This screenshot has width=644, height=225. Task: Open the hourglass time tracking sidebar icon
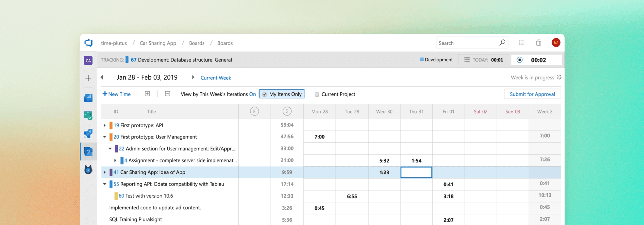[88, 151]
